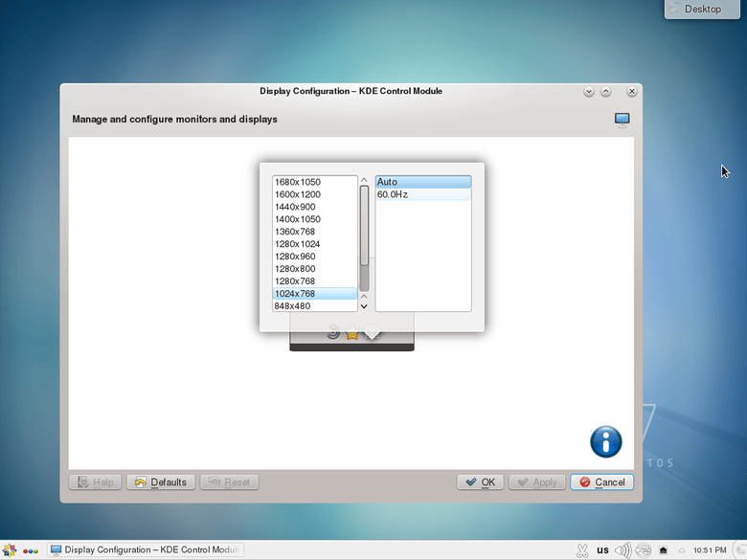Click the rotate icon on the monitor widget
Screen dimensions: 747x560
click(x=333, y=333)
